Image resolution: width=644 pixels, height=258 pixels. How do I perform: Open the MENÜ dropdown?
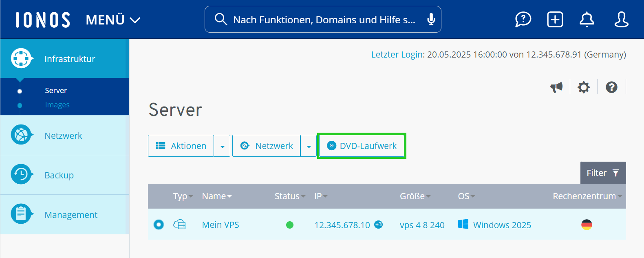click(x=113, y=20)
